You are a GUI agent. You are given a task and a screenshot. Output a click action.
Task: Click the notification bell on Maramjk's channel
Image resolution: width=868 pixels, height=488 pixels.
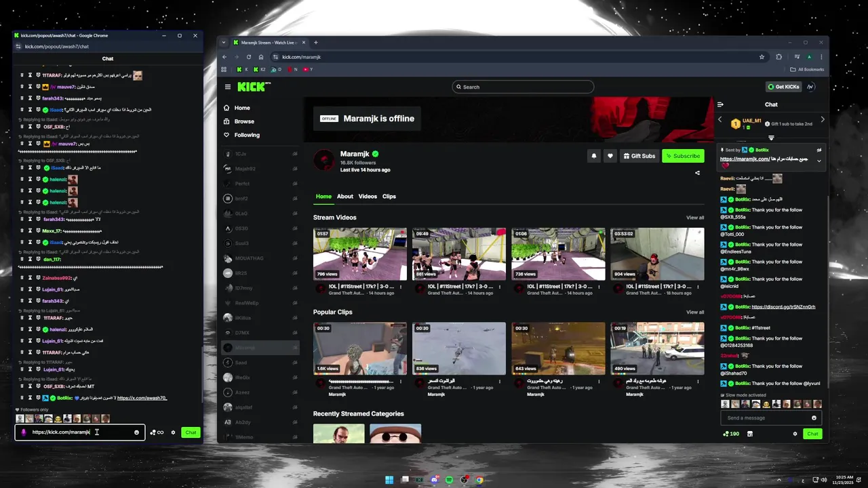(594, 156)
